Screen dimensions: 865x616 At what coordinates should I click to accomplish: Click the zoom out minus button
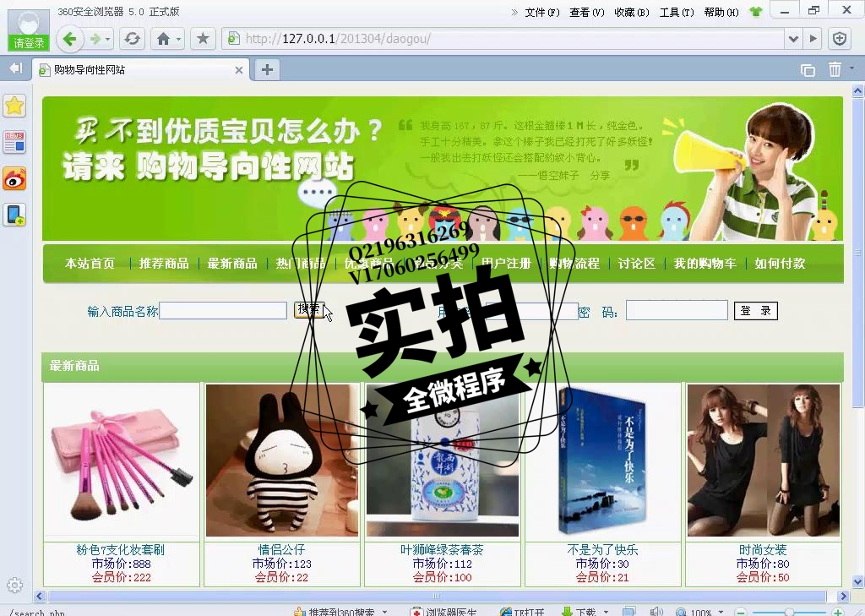(x=742, y=612)
